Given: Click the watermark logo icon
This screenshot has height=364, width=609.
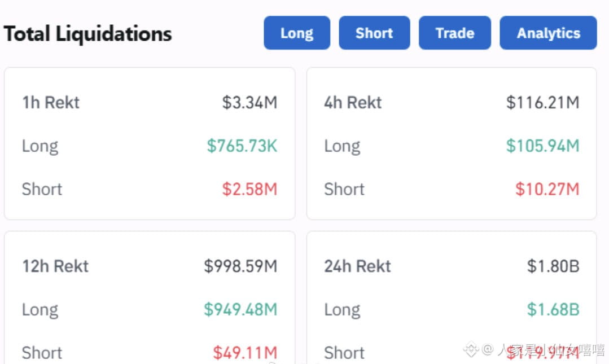Looking at the screenshot, I should point(471,350).
